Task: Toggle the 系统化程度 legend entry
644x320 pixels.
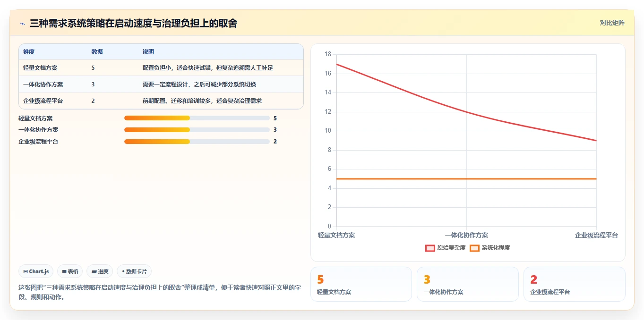Action: pos(490,248)
